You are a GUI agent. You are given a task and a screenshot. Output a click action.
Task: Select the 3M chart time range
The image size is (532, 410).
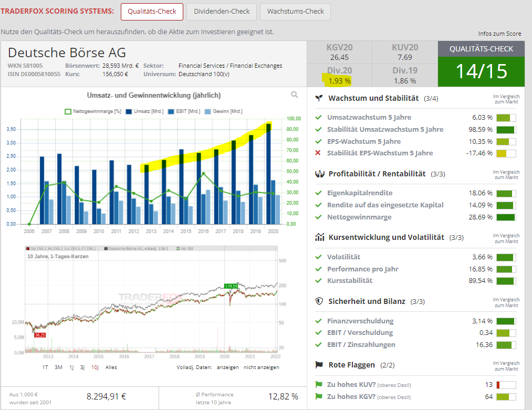pyautogui.click(x=58, y=367)
